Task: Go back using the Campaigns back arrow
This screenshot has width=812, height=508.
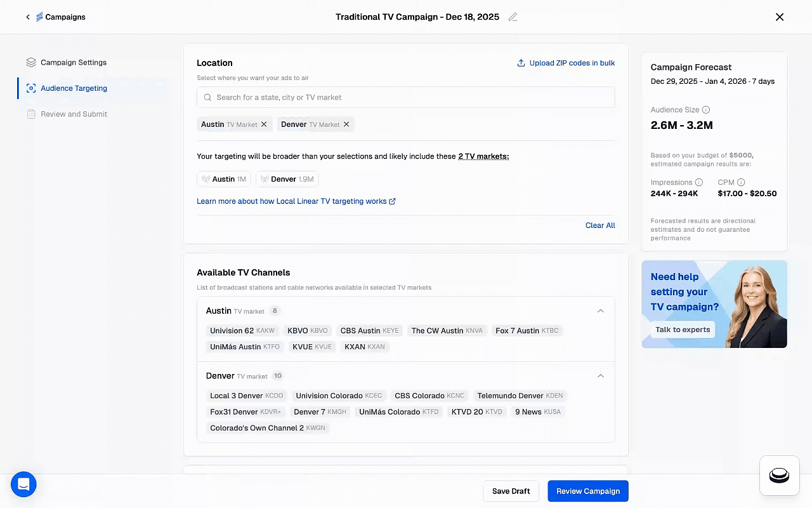Action: 28,17
